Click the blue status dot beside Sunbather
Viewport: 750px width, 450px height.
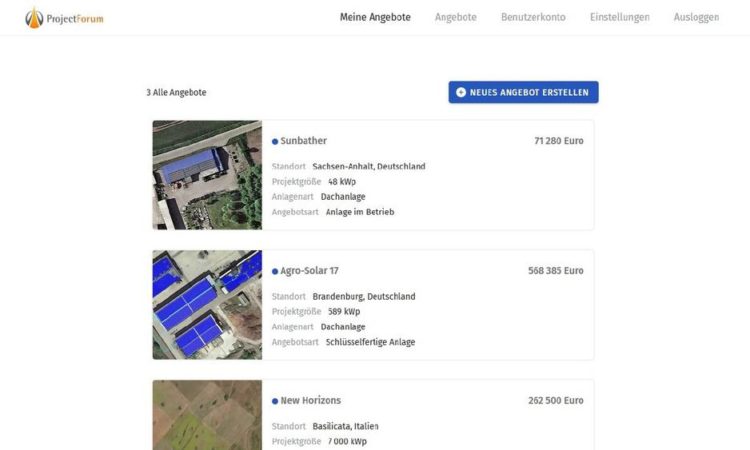click(275, 142)
